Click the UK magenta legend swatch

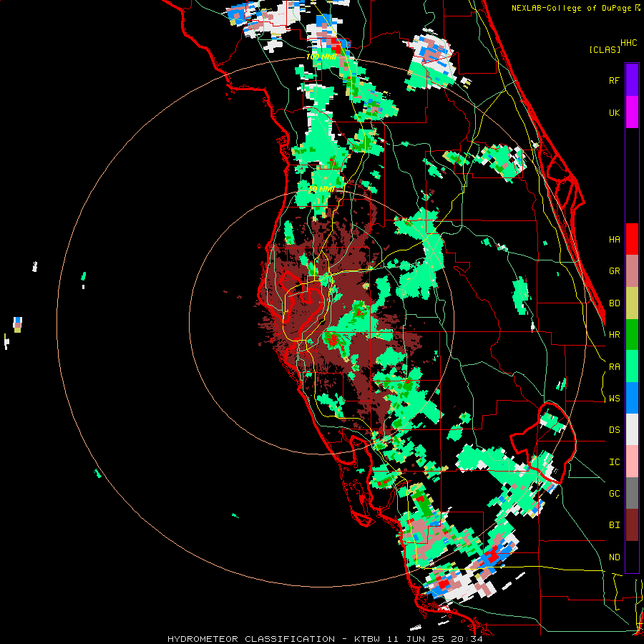click(x=632, y=112)
